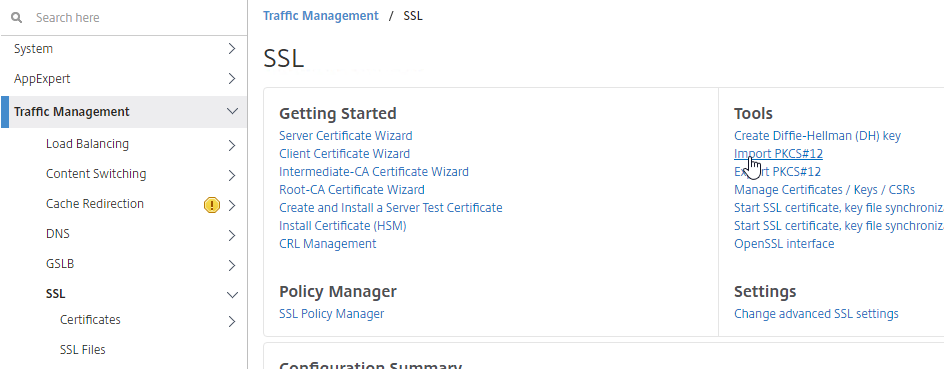
Task: Expand the Certificates chevron
Action: pos(232,321)
